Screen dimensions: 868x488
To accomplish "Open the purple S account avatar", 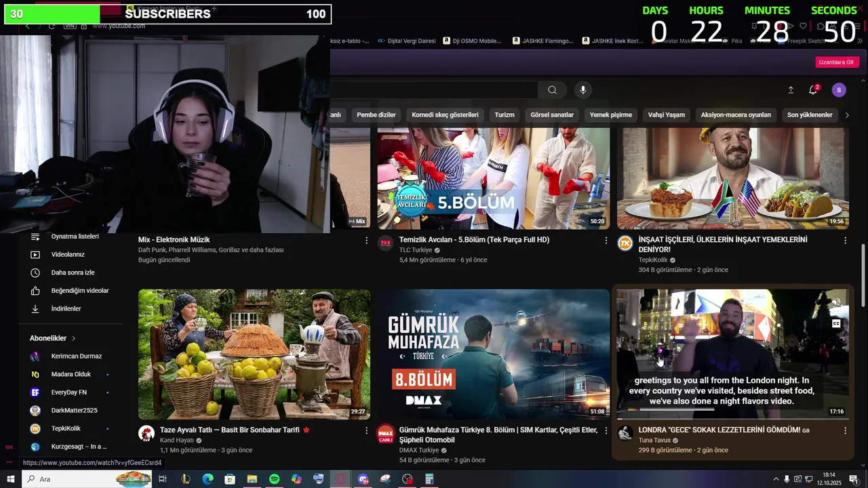I will tap(839, 90).
